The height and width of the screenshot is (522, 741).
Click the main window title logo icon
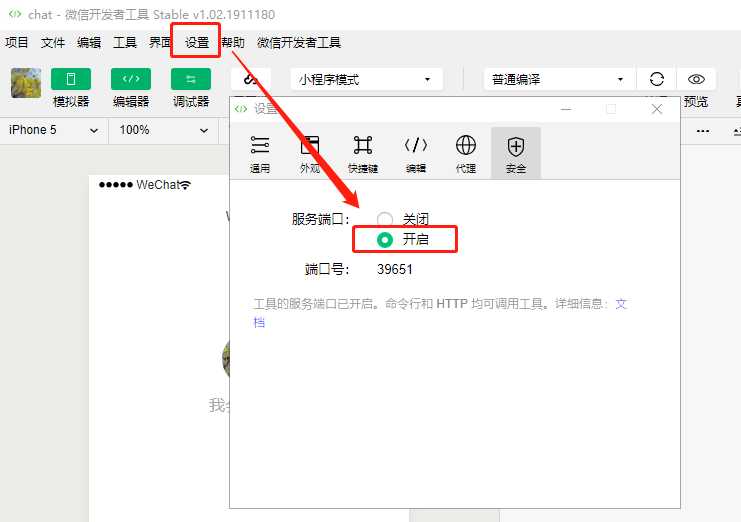(x=15, y=14)
